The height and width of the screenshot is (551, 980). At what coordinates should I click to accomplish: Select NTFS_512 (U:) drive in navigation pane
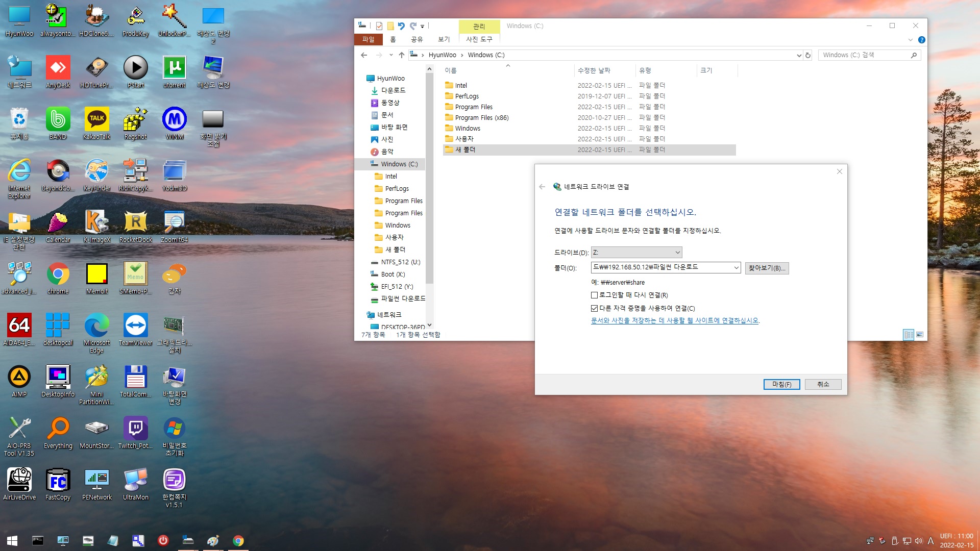tap(400, 262)
